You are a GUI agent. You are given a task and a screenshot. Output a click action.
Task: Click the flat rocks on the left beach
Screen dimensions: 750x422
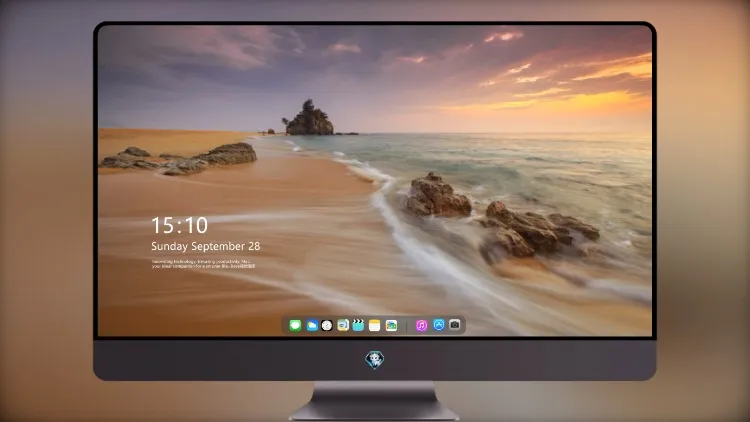[179, 159]
